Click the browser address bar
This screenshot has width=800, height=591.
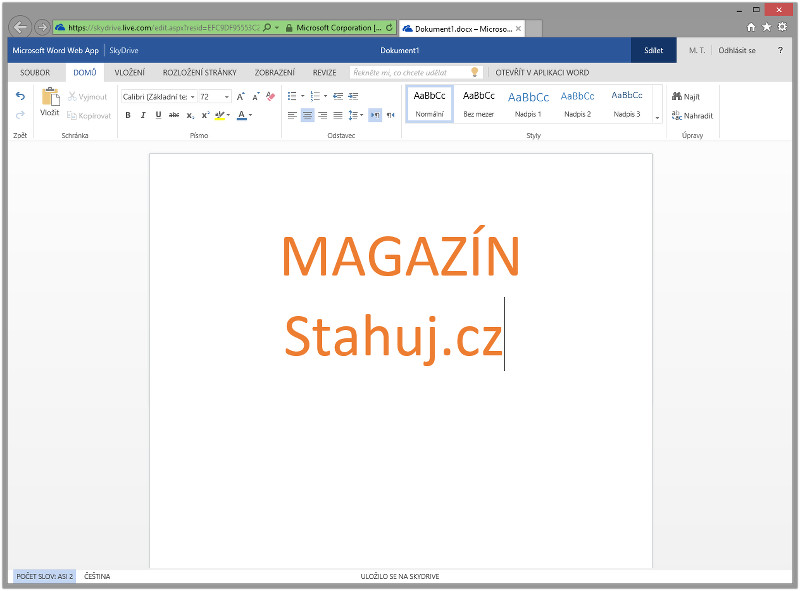[x=164, y=28]
